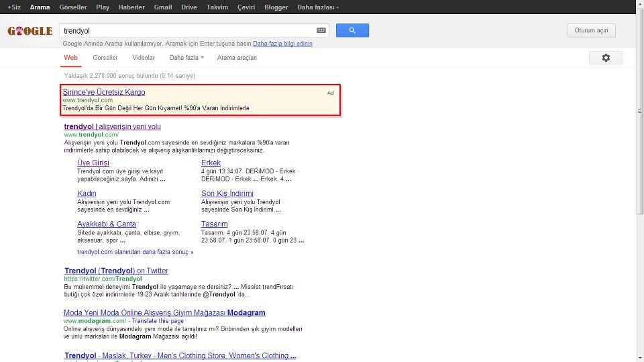Open the Modagram online alışveriş result
Screen dimensions: 644x362
tap(164, 313)
